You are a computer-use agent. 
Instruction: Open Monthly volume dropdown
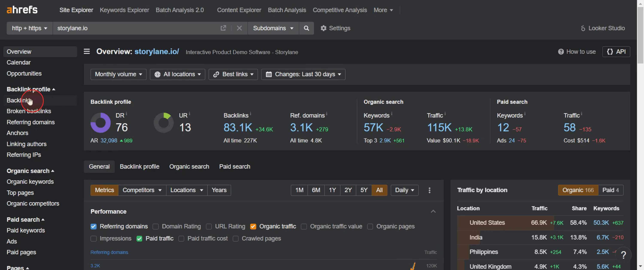[x=118, y=74]
